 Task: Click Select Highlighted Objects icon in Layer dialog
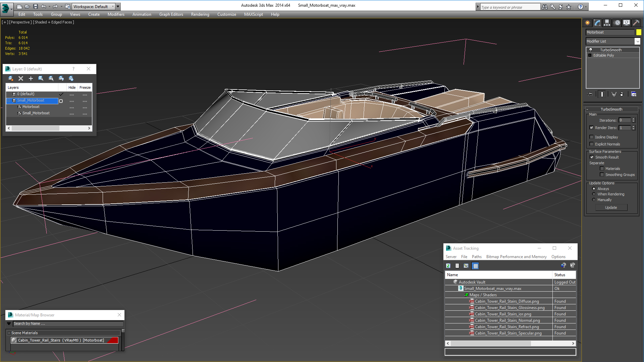coord(41,78)
